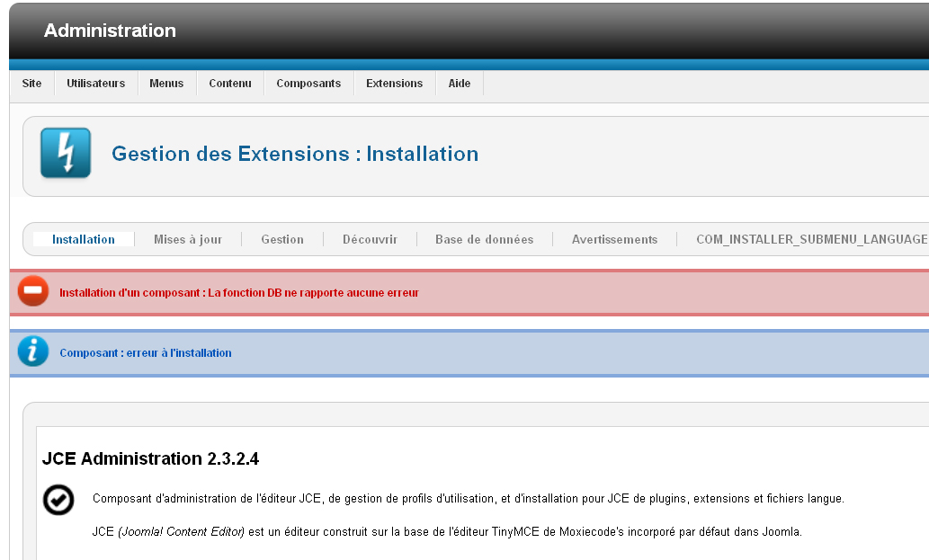Open the Utilisateurs menu
This screenshot has width=929, height=560.
[96, 84]
